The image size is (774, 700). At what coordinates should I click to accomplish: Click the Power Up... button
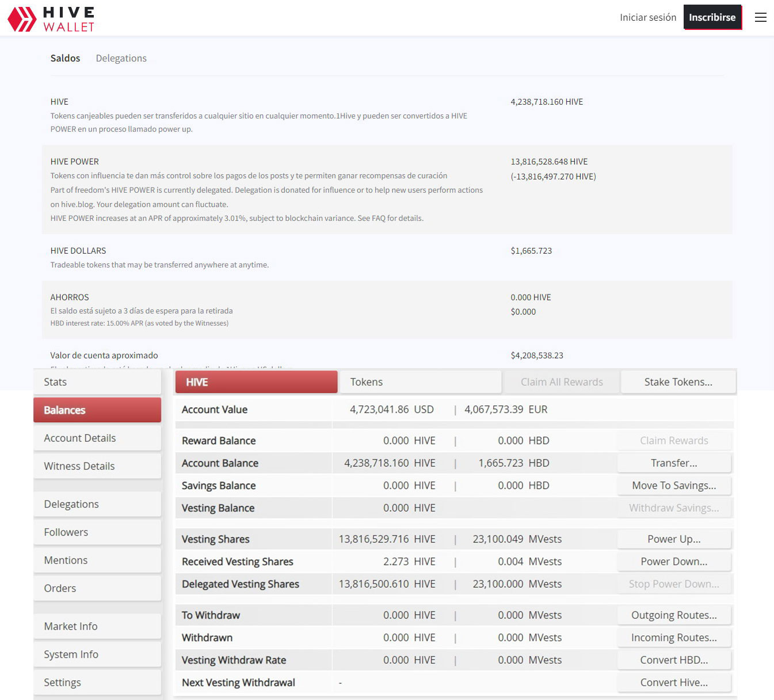[674, 539]
